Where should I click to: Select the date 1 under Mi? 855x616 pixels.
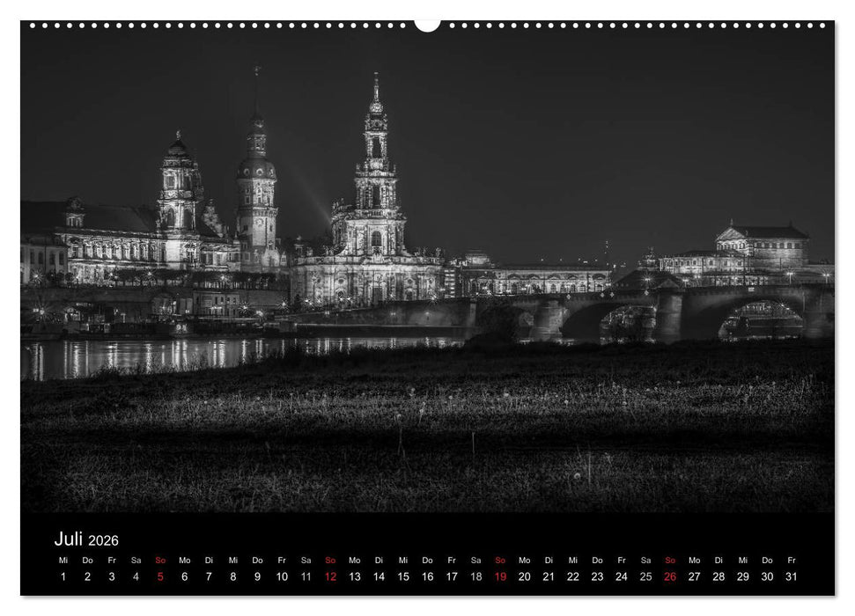[62, 575]
